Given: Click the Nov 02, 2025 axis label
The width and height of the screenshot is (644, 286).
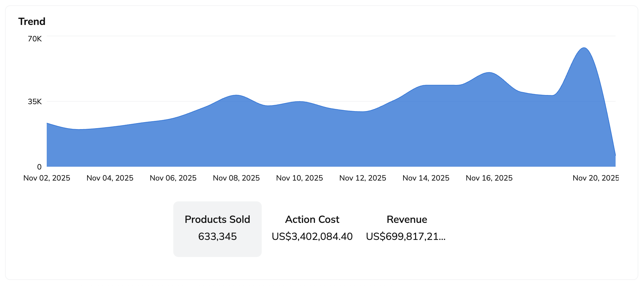Looking at the screenshot, I should [47, 178].
